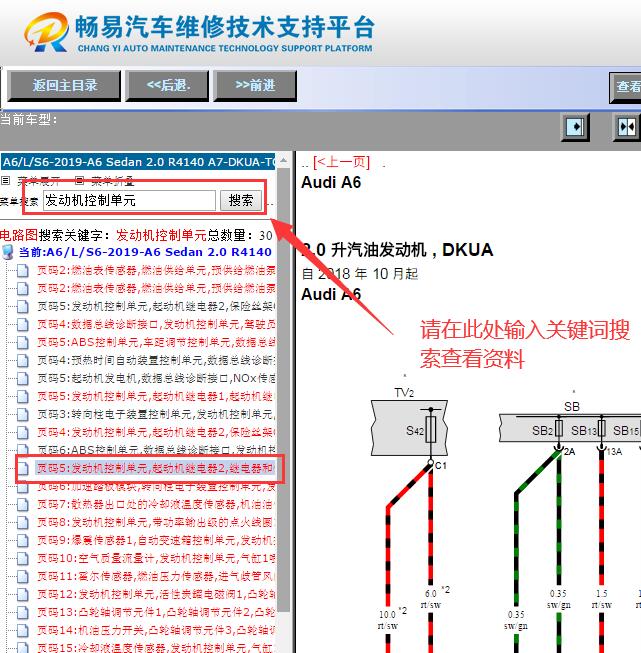Open 页码15:冷却液温度传感器 entry

156,648
